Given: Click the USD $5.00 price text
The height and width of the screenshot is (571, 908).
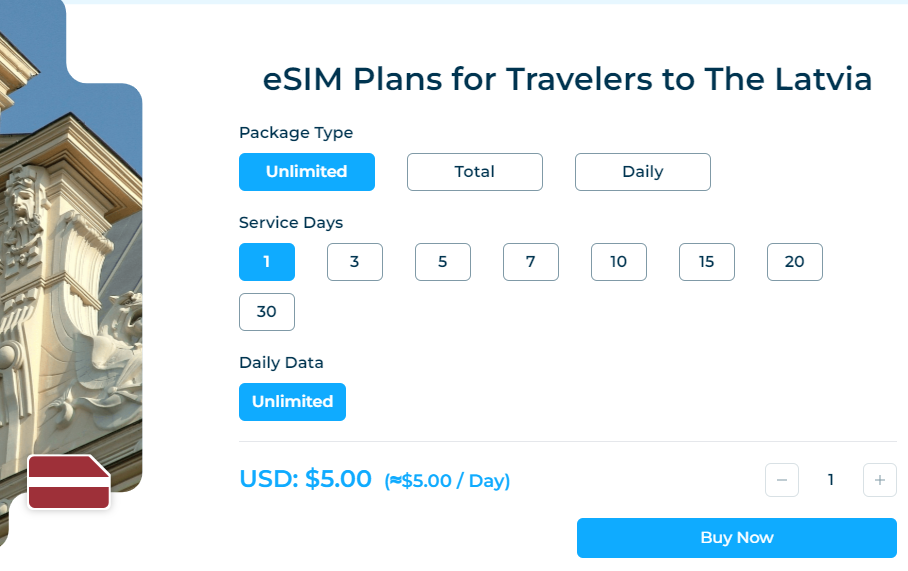Looking at the screenshot, I should point(306,479).
